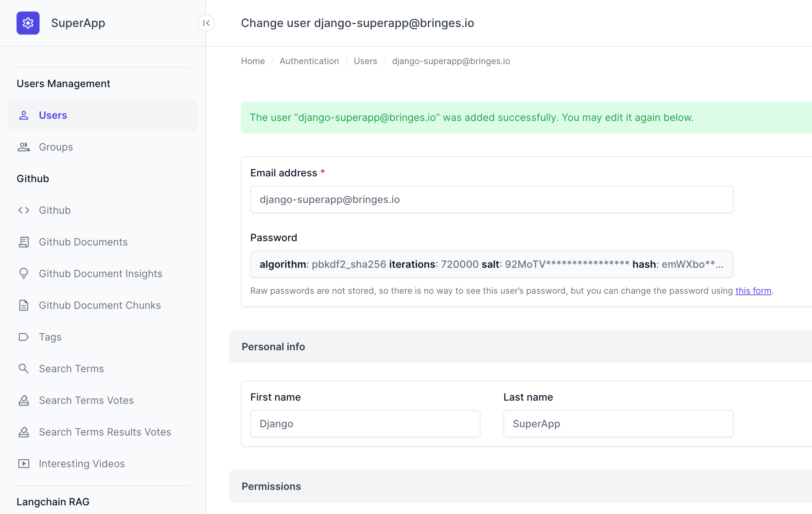Screen dimensions: 812x514
Task: Open the password change form link
Action: click(753, 290)
